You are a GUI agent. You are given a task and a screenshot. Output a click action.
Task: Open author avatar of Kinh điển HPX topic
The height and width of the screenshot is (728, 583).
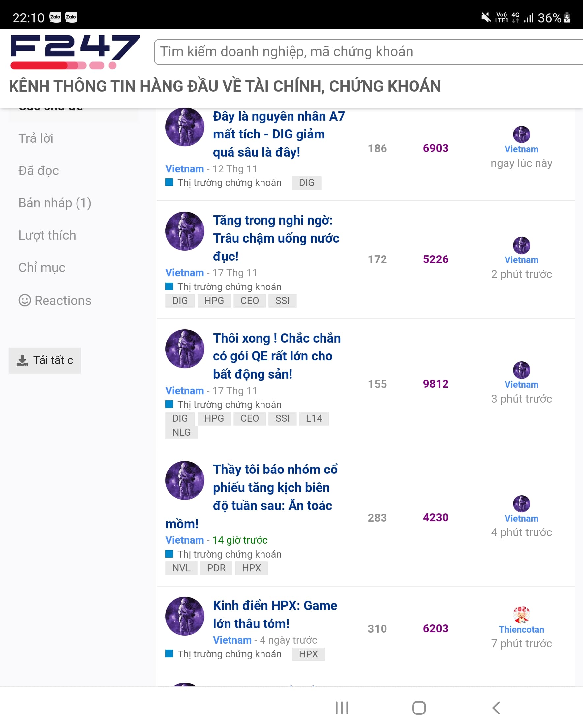[185, 616]
